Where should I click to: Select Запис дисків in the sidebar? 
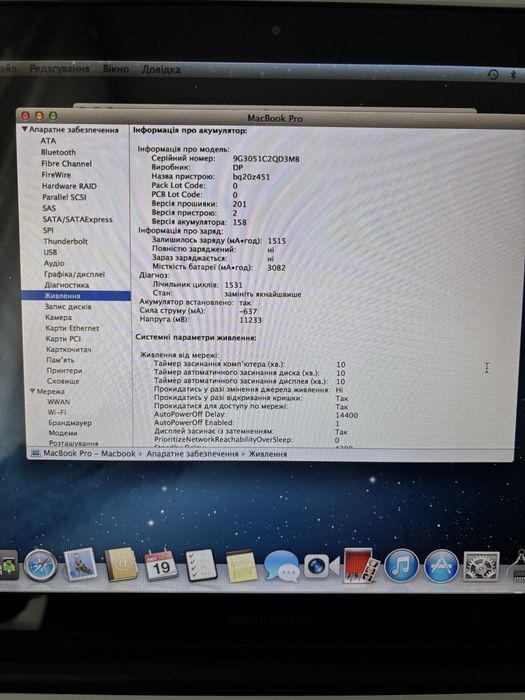coord(68,307)
